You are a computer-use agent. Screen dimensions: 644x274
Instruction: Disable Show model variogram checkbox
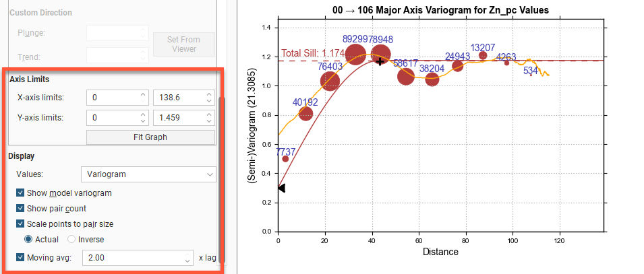[x=20, y=193]
